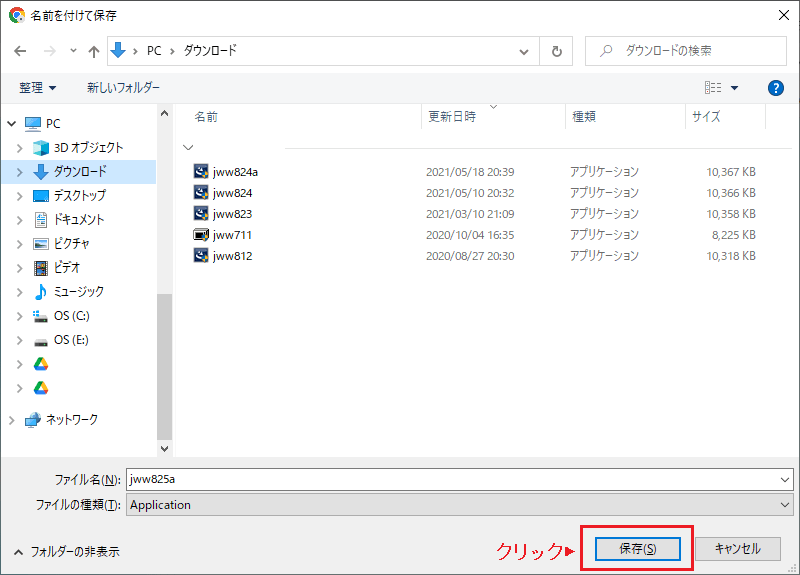Click the 保存(S) button
Image resolution: width=800 pixels, height=575 pixels.
(638, 549)
